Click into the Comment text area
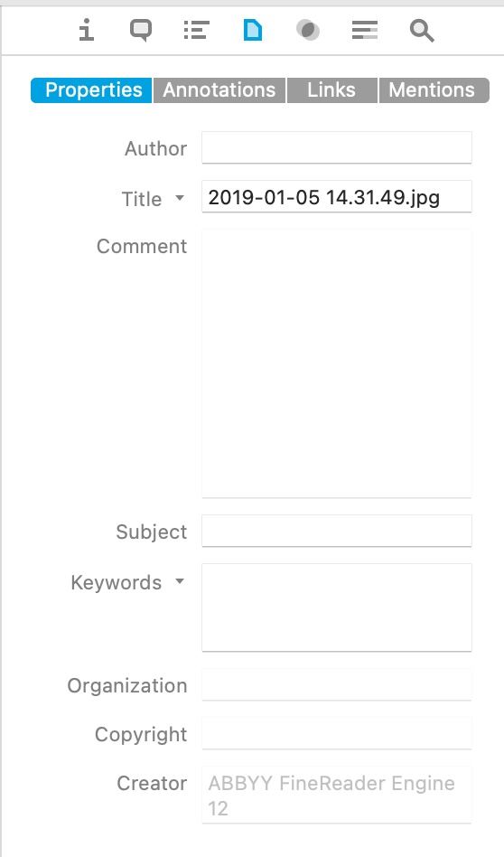Screen dimensions: 504x857 (x=337, y=363)
